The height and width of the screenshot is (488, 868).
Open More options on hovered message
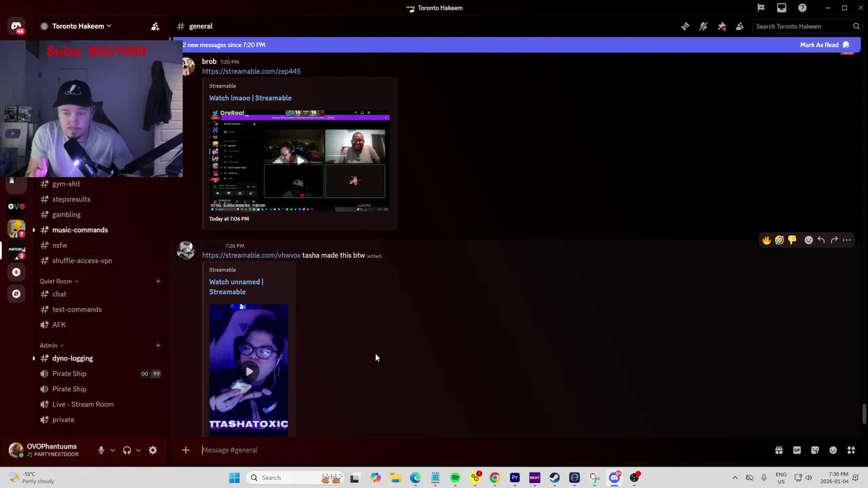coord(847,240)
